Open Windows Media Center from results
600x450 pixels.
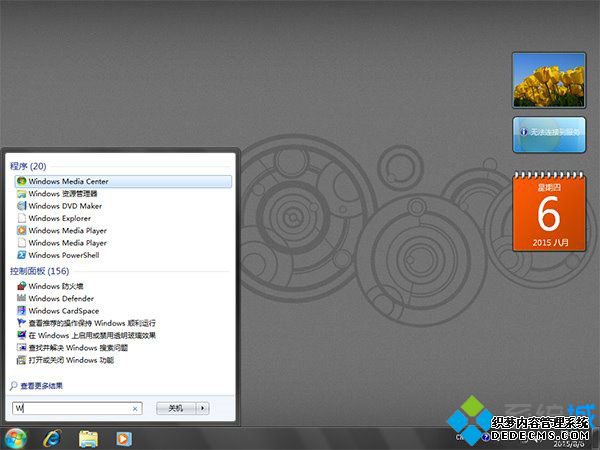tap(123, 181)
